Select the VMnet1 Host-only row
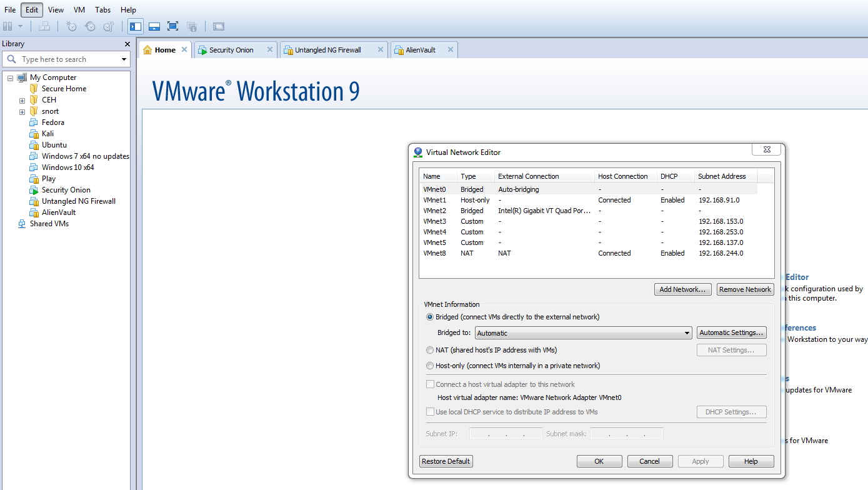The image size is (868, 490). pos(589,200)
